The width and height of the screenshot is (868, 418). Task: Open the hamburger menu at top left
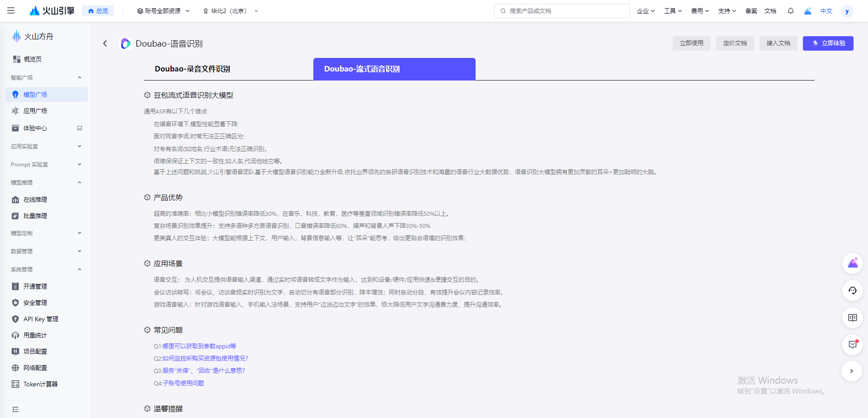[x=11, y=10]
